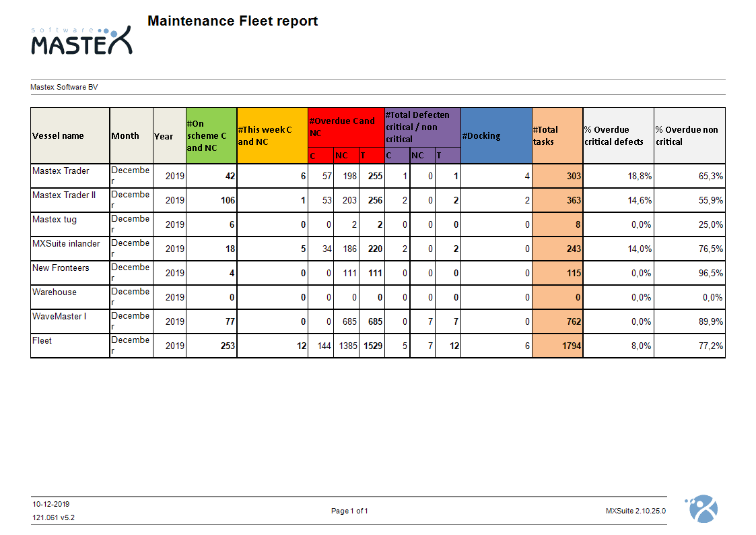756x535 pixels.
Task: Click the '% Overdue non critical' header
Action: (689, 135)
